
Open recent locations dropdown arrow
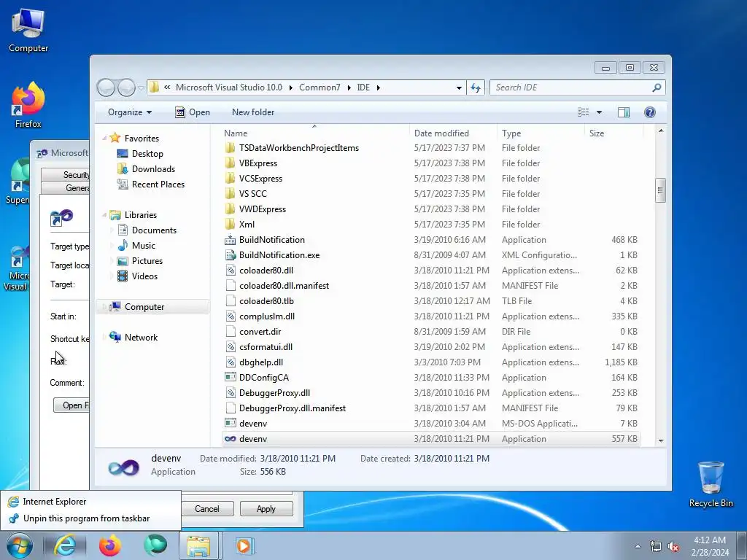[x=141, y=88]
